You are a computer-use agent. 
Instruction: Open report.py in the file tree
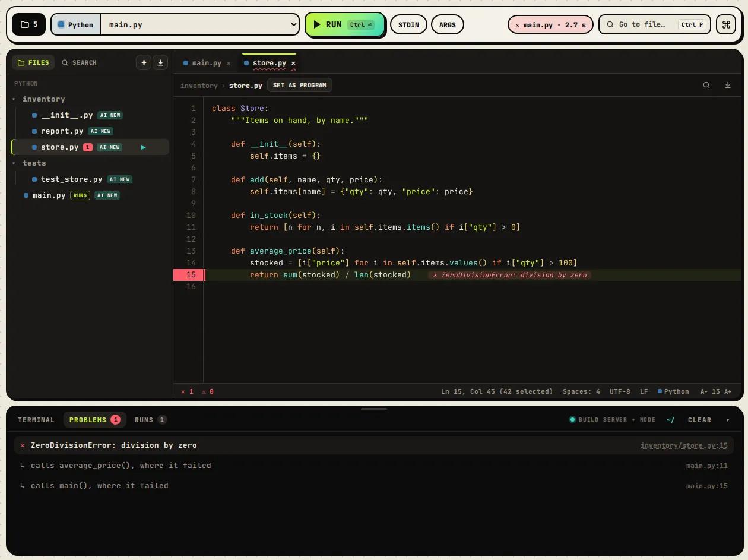click(x=62, y=131)
